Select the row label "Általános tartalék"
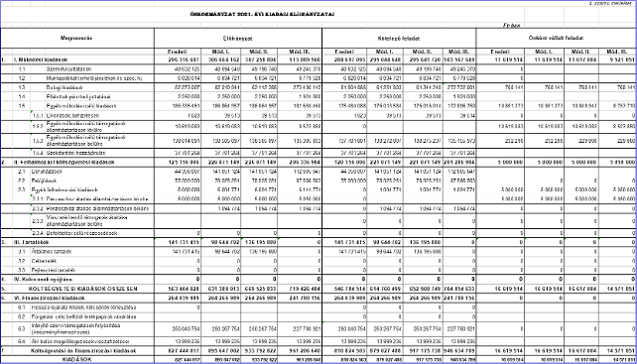This screenshot has height=364, width=637. click(x=53, y=252)
